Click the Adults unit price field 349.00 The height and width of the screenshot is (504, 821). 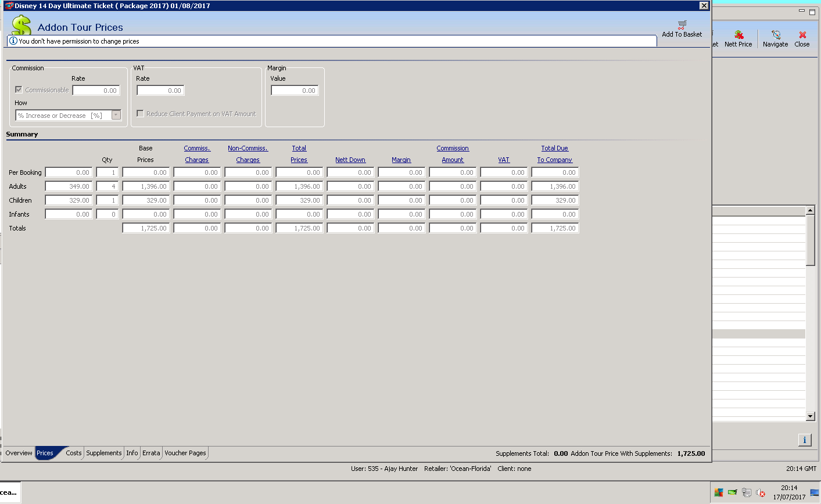pos(69,186)
